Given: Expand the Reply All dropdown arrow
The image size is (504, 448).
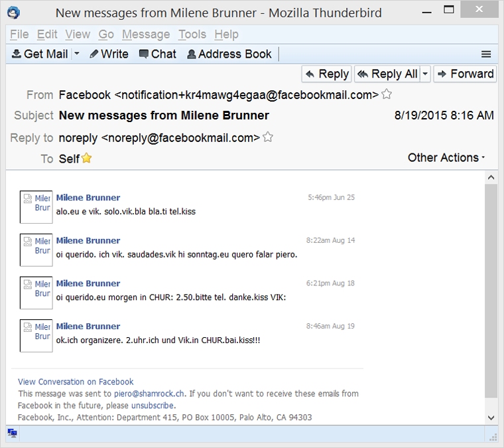Looking at the screenshot, I should coord(425,74).
